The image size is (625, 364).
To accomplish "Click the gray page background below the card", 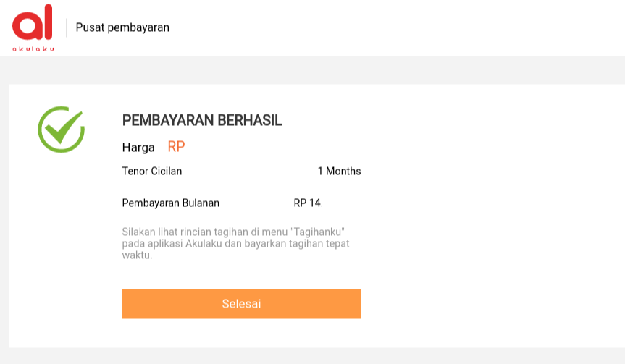I will point(311,356).
